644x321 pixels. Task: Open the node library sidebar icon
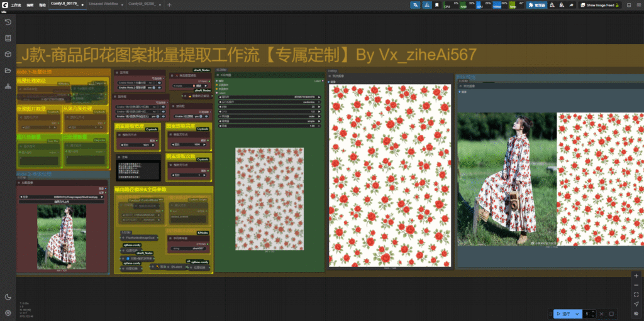8,38
